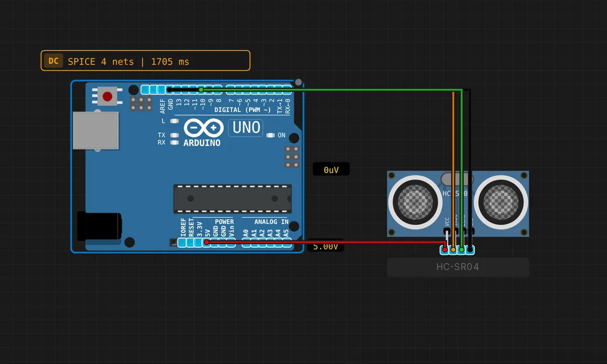The image size is (607, 364).
Task: Click Arduino digital pin 13 header
Action: point(177,90)
